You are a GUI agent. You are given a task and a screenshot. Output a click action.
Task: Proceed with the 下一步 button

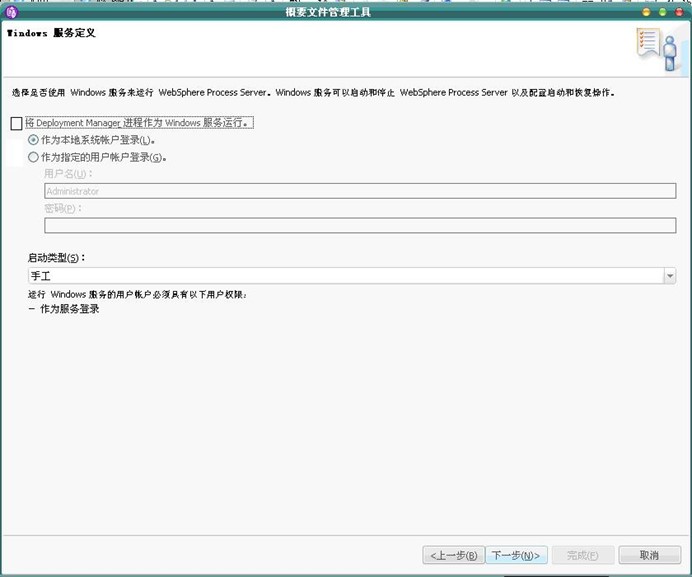[516, 555]
